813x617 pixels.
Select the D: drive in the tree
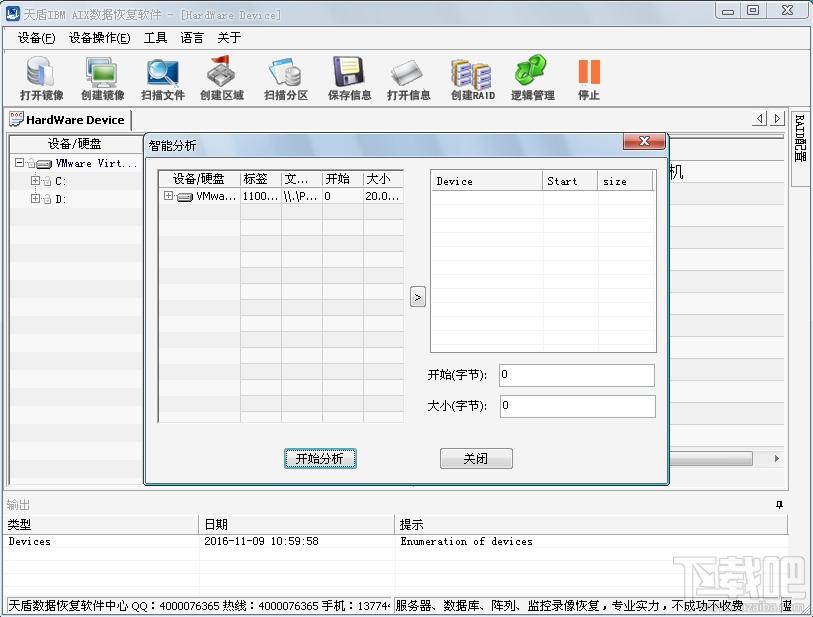pos(61,199)
